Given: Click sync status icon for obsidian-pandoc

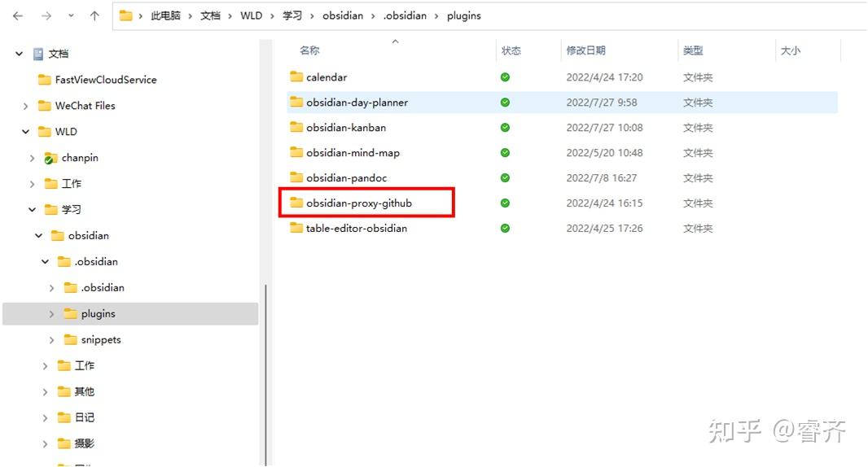Looking at the screenshot, I should tap(505, 177).
